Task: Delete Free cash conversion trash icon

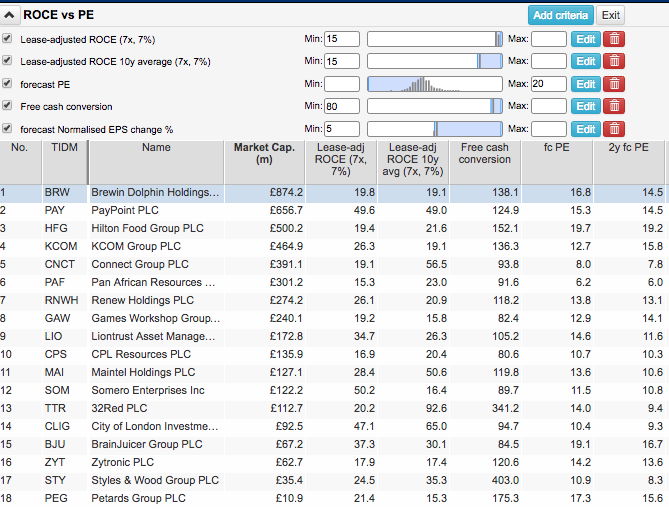Action: coord(614,106)
